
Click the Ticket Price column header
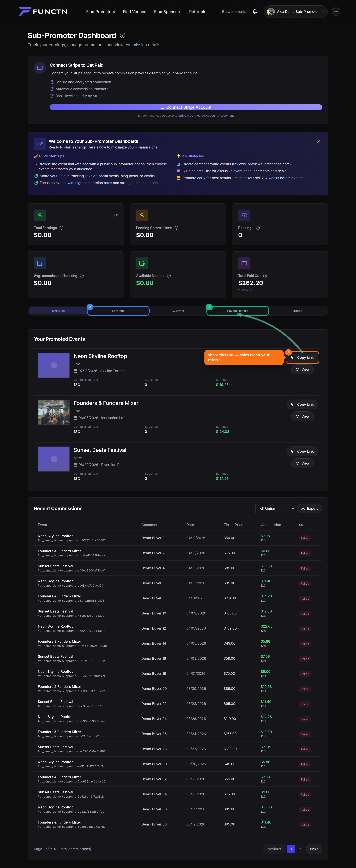[233, 525]
